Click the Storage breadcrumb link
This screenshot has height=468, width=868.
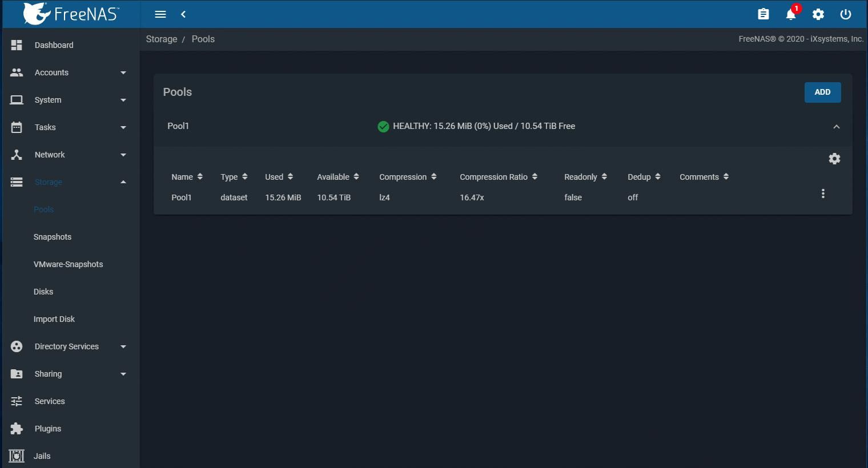pos(162,39)
